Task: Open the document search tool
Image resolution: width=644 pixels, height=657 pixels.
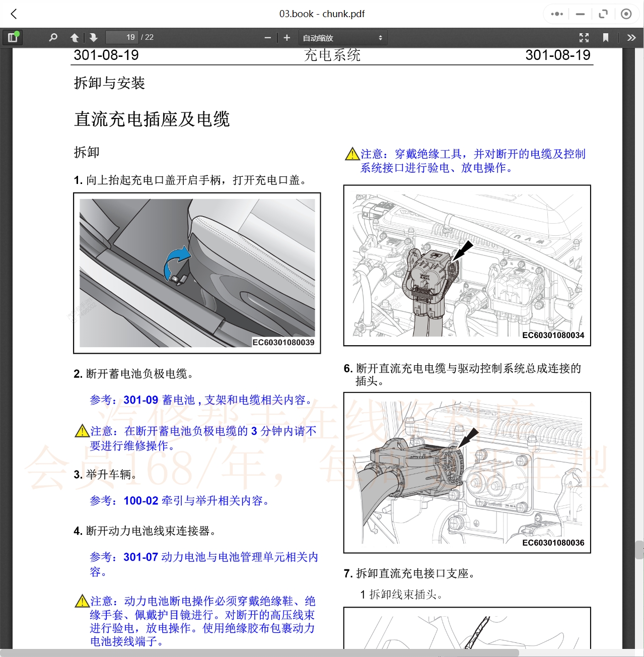Action: click(x=53, y=37)
